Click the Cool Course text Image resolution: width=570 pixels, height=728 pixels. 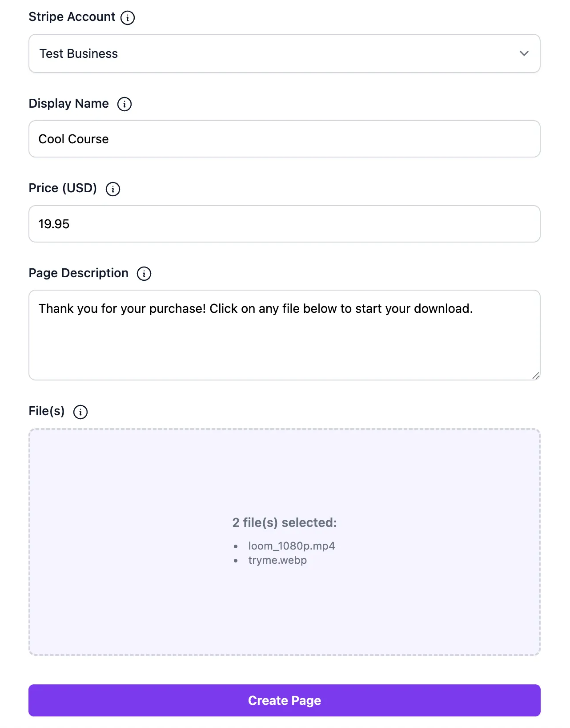pos(73,139)
